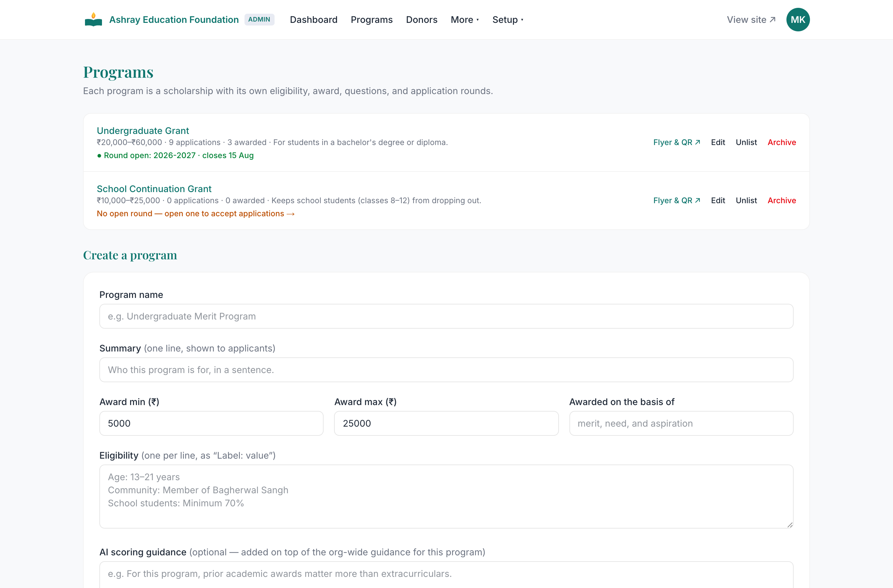893x588 pixels.
Task: Focus the Summary input field
Action: click(446, 370)
